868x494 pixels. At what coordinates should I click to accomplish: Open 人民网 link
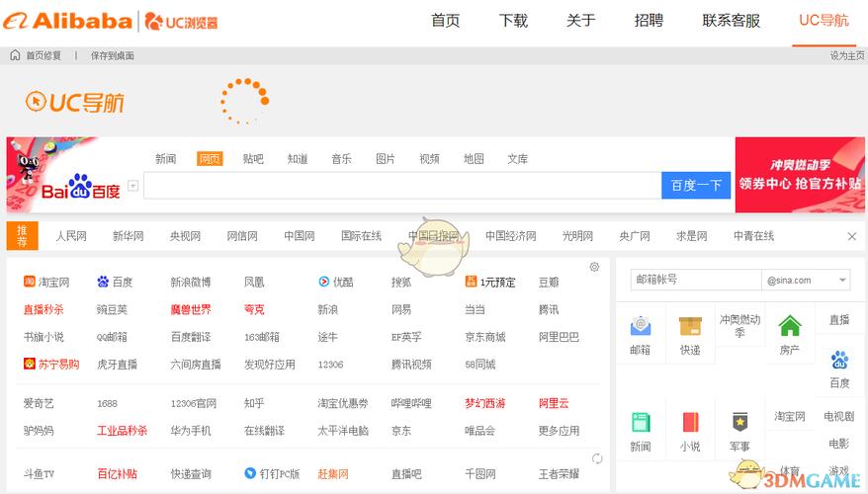point(71,236)
